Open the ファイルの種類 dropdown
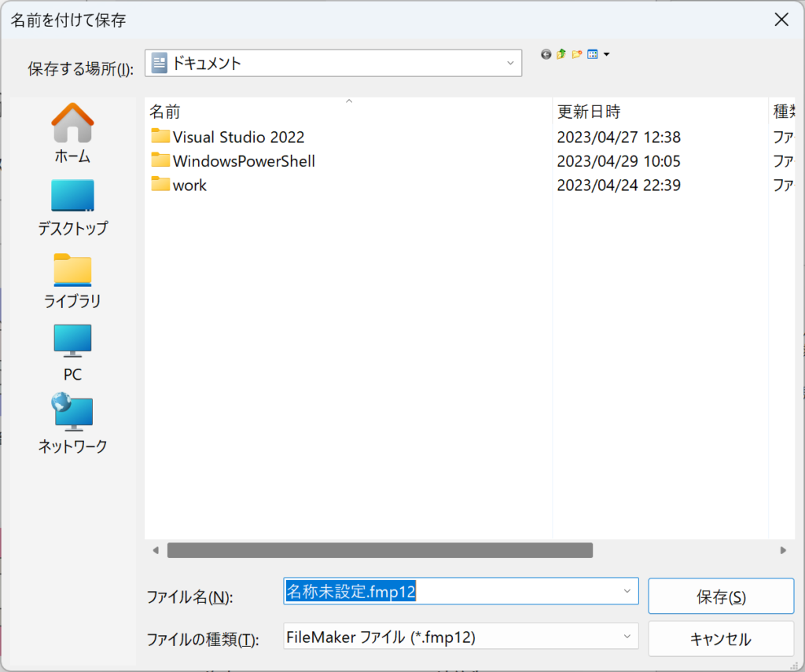The height and width of the screenshot is (672, 805). [x=627, y=637]
